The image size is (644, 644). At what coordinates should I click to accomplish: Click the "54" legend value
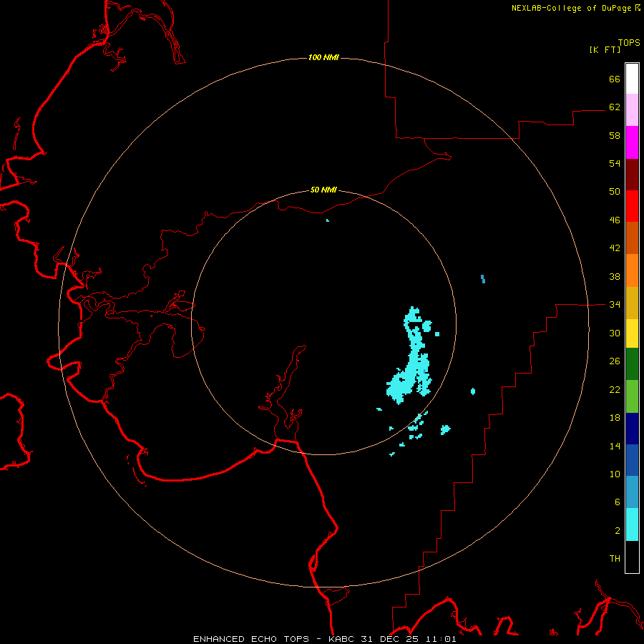[x=615, y=163]
